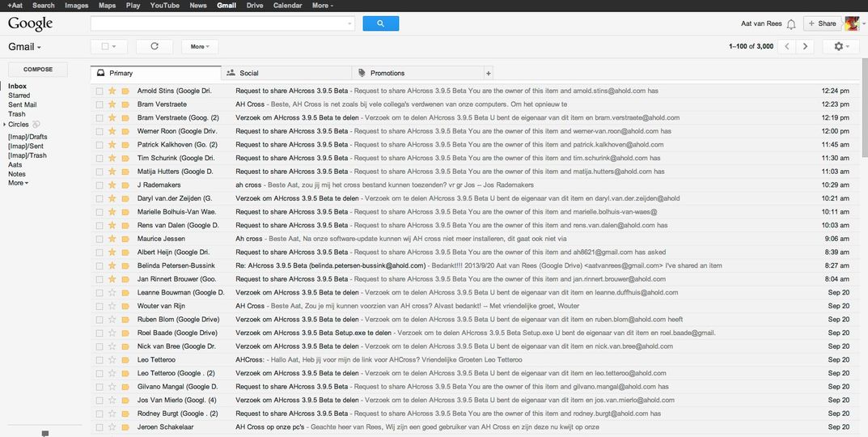Toggle importance marker on Tim Schurink message
Screen dimensions: 868x437
click(x=125, y=158)
